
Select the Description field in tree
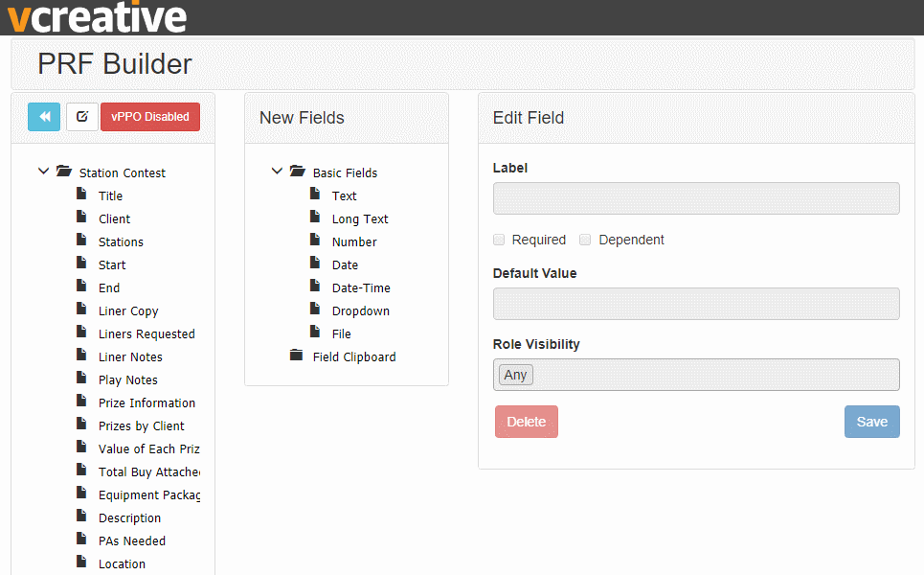tap(129, 517)
